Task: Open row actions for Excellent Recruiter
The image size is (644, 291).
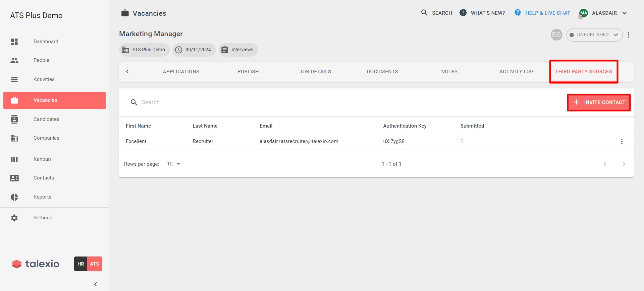Action: coord(622,142)
